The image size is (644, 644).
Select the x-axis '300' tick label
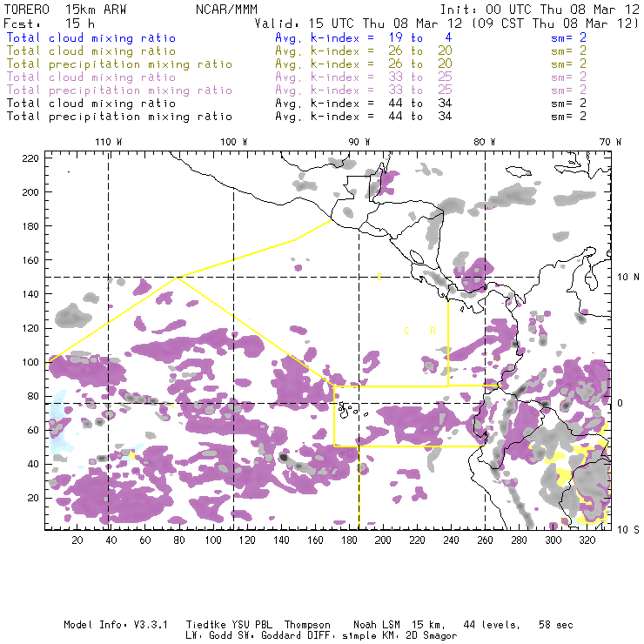(x=553, y=540)
